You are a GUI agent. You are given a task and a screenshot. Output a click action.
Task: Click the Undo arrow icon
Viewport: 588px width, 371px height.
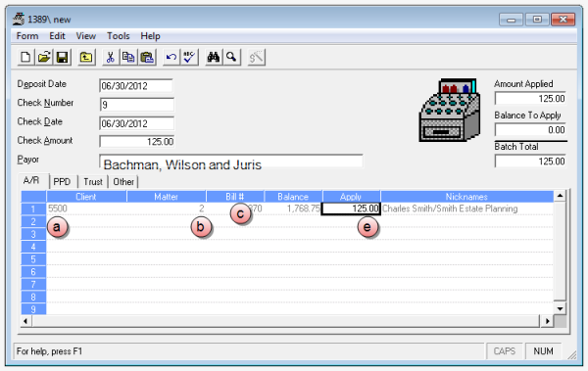pos(171,58)
